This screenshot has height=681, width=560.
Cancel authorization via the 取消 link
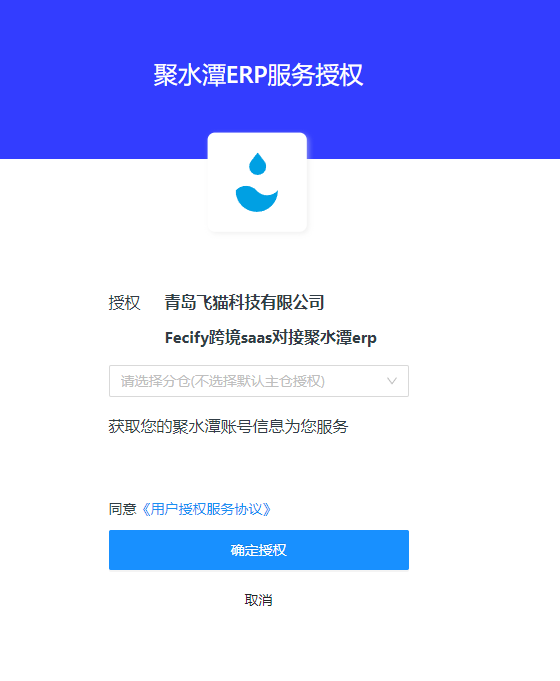[258, 600]
